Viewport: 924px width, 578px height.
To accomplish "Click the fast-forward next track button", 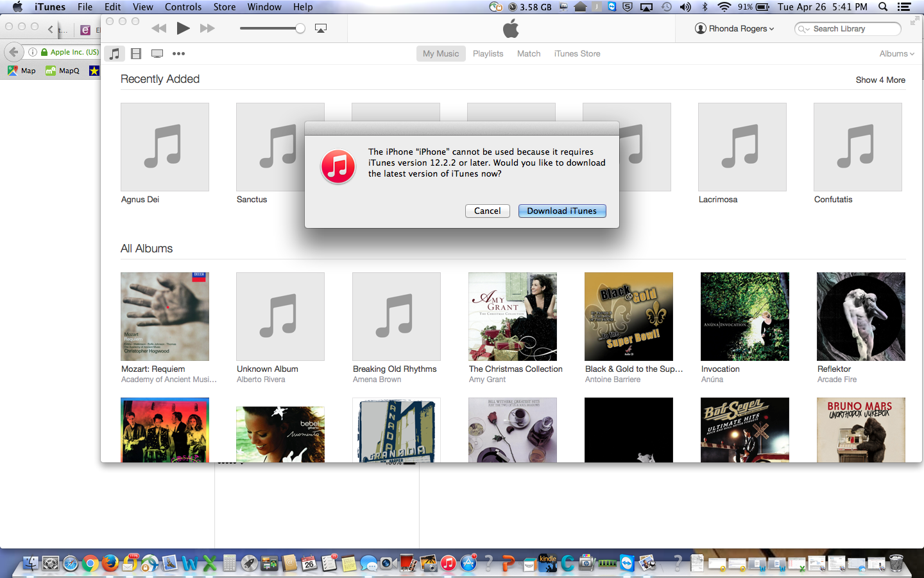I will pos(207,28).
